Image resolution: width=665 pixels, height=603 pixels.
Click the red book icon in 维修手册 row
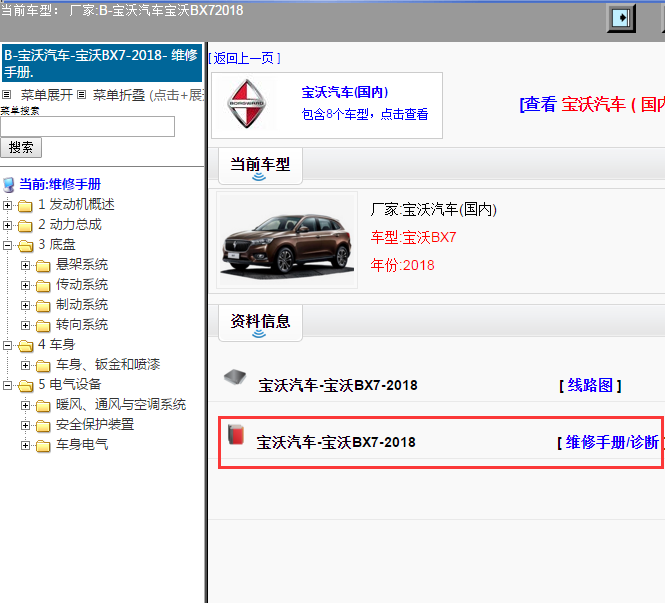click(235, 434)
